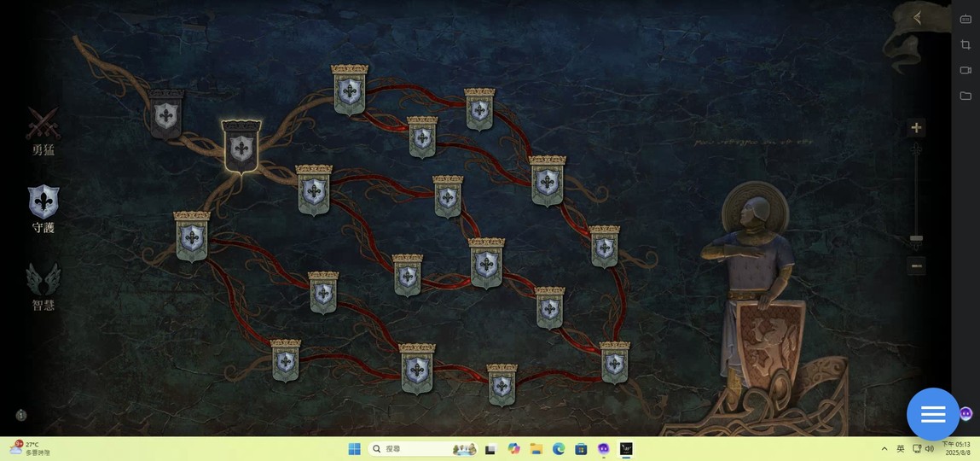This screenshot has width=980, height=461.
Task: Click the zoom slider handle
Action: (x=916, y=238)
